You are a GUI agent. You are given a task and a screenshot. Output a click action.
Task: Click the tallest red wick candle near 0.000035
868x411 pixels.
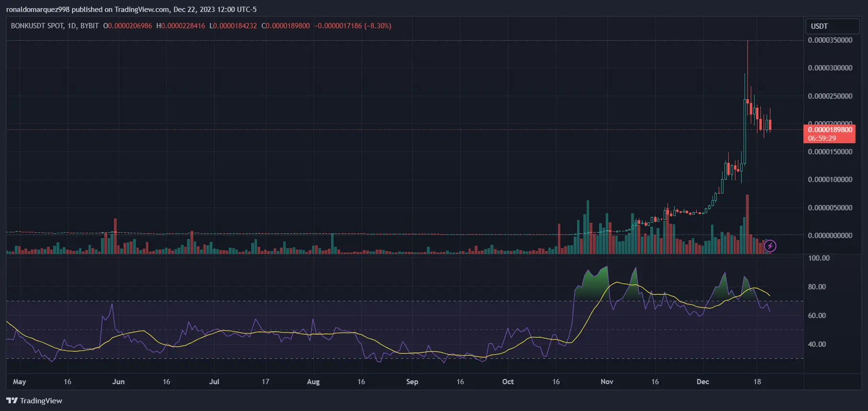[x=748, y=79]
